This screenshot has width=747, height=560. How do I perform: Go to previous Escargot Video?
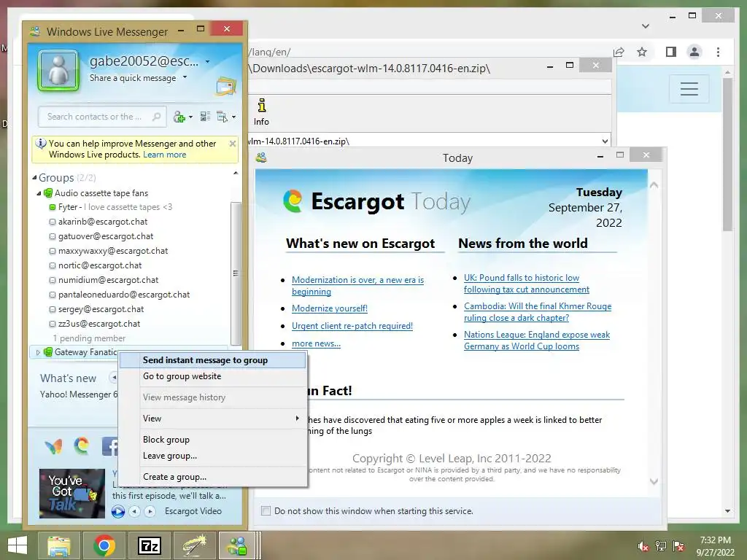pyautogui.click(x=135, y=511)
